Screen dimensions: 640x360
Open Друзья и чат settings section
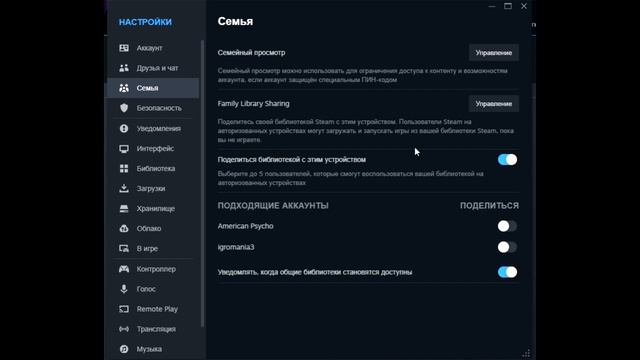click(x=157, y=68)
